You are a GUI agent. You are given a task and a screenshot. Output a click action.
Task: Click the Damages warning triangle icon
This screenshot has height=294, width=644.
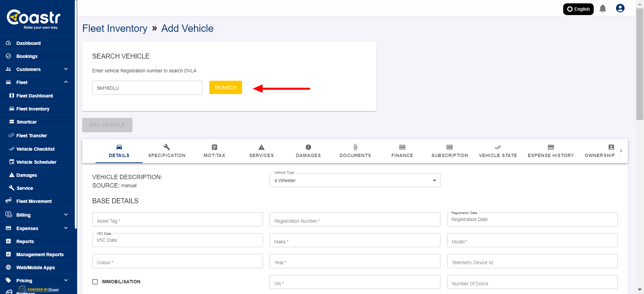pyautogui.click(x=12, y=175)
